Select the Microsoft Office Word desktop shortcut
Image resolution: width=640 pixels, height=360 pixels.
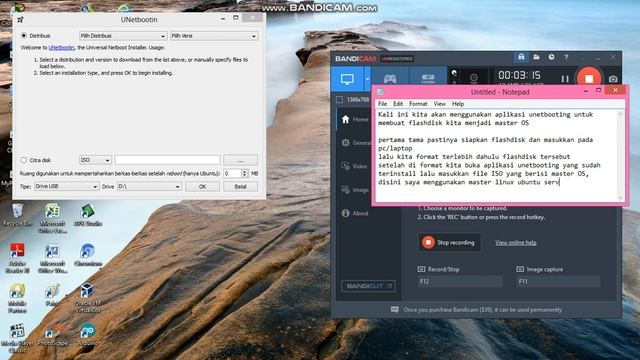click(x=52, y=258)
